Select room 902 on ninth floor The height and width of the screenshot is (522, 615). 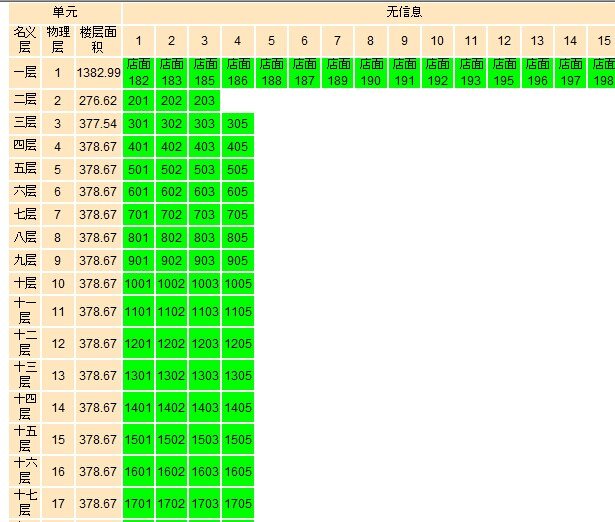coord(171,261)
